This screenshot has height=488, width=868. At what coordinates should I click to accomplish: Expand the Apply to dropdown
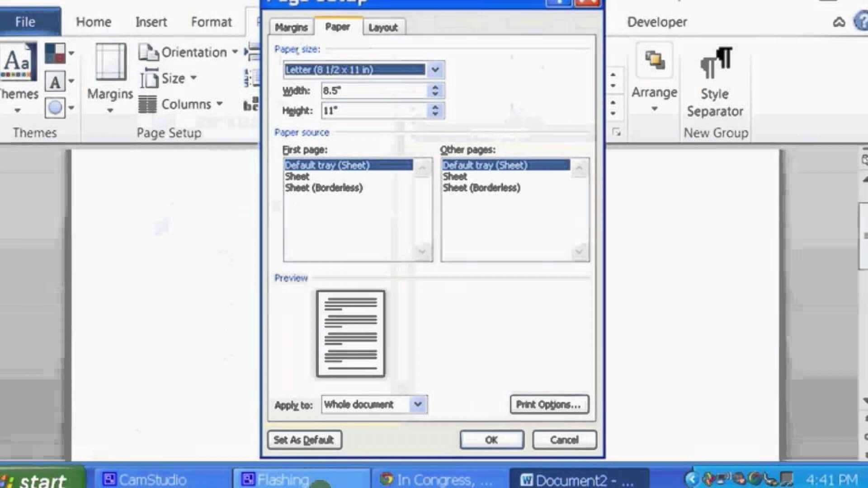pos(419,404)
